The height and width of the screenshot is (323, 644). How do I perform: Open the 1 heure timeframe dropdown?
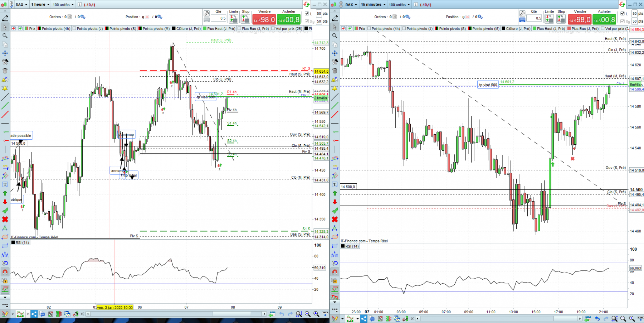pyautogui.click(x=40, y=4)
